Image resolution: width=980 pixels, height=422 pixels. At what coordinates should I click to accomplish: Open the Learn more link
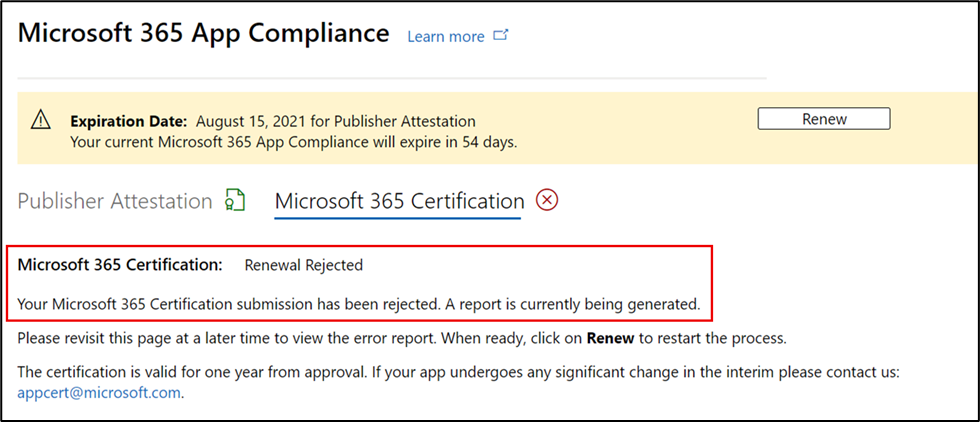[x=446, y=37]
